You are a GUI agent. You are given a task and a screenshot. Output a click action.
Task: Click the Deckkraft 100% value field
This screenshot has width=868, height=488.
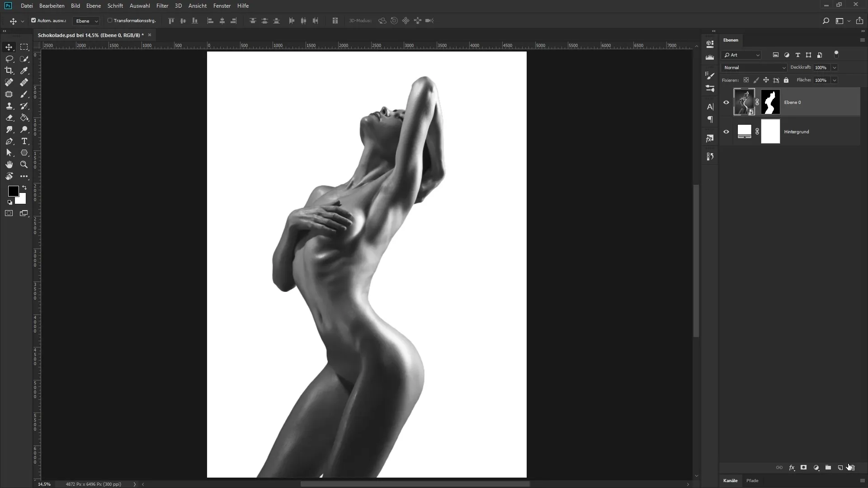tap(822, 68)
